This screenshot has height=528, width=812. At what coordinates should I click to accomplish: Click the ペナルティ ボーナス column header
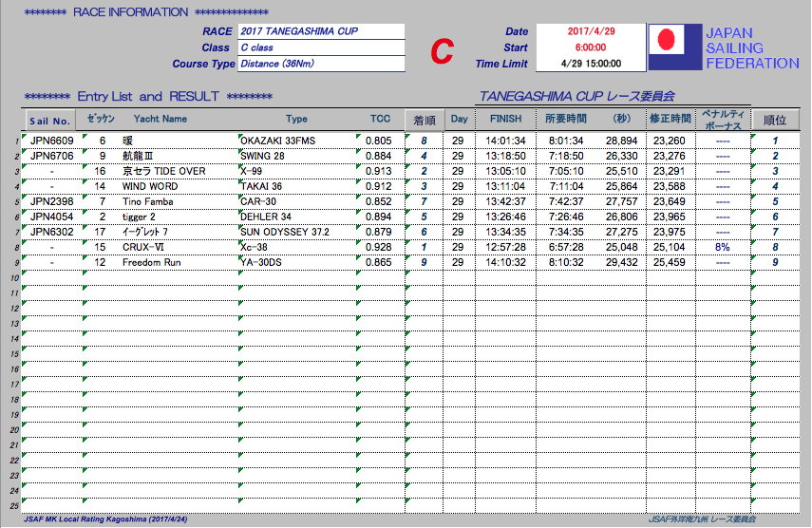coord(723,120)
